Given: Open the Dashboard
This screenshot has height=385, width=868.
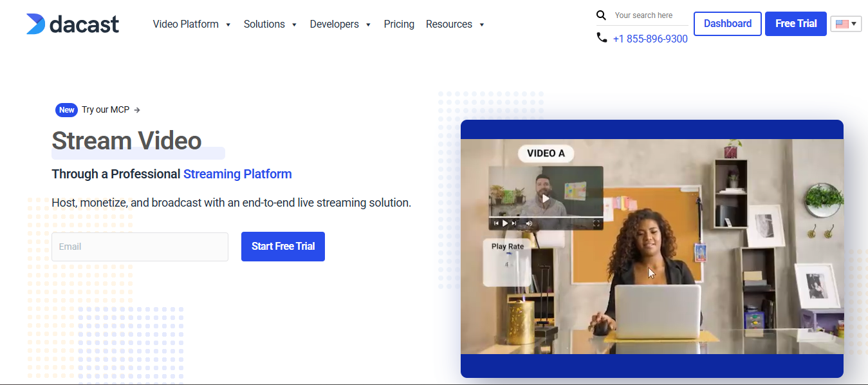Looking at the screenshot, I should pyautogui.click(x=727, y=23).
